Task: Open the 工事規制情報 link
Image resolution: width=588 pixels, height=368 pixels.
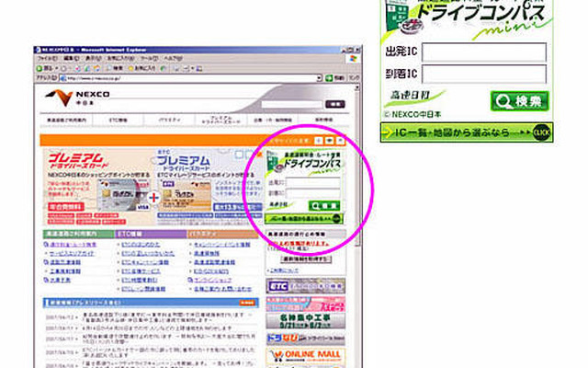Action: [65, 271]
